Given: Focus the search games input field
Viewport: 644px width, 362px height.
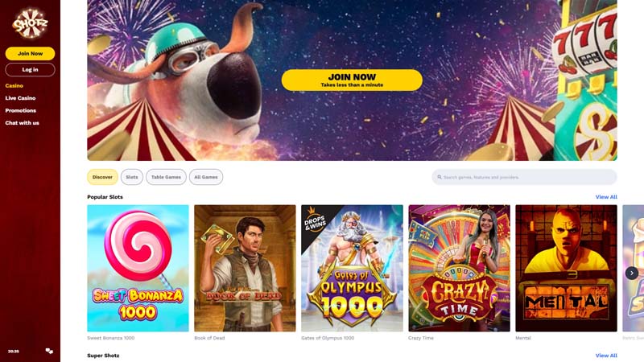Looking at the screenshot, I should click(524, 177).
